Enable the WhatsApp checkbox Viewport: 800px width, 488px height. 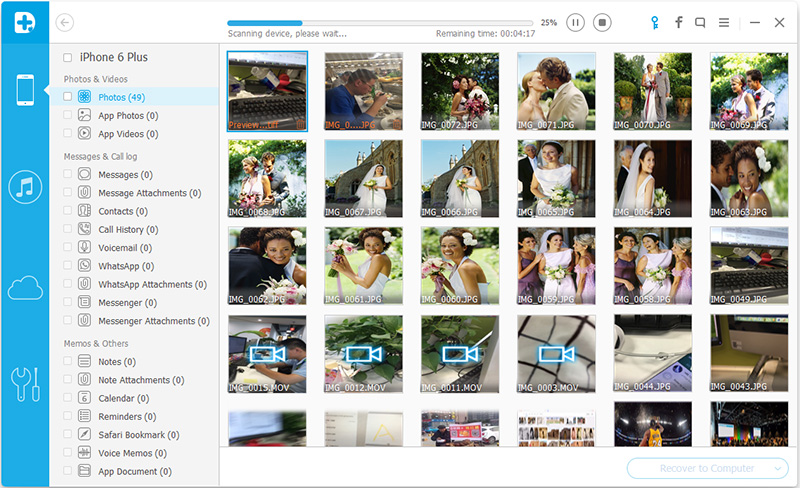[x=67, y=266]
